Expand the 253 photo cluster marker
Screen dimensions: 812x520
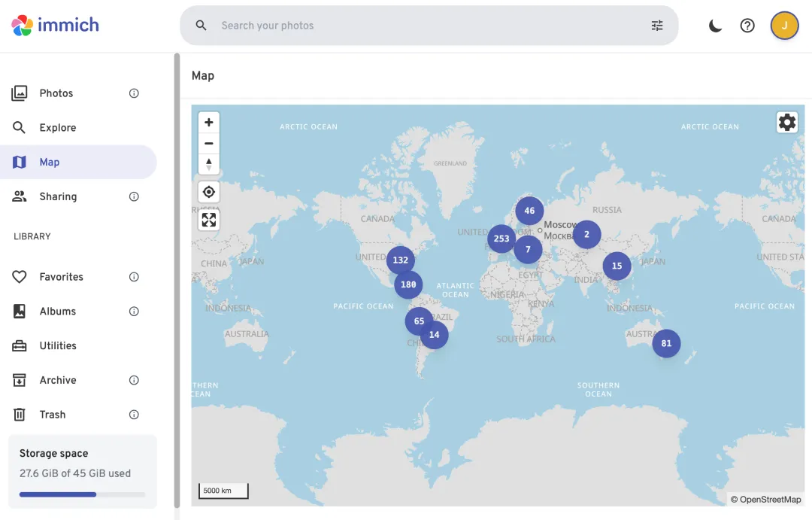[501, 239]
